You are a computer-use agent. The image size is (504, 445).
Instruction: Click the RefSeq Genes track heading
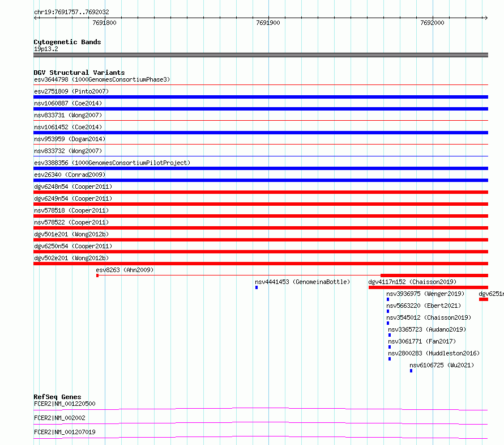tap(58, 397)
